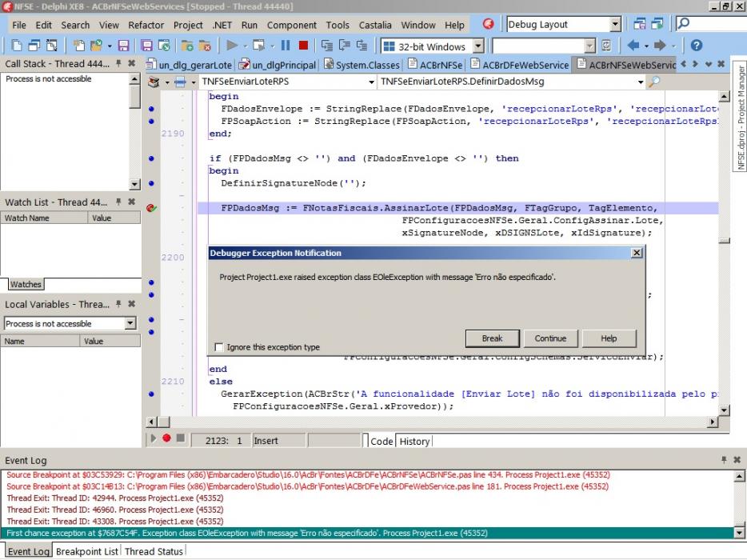Click the Help button in exception dialog
Image resolution: width=747 pixels, height=560 pixels.
609,338
